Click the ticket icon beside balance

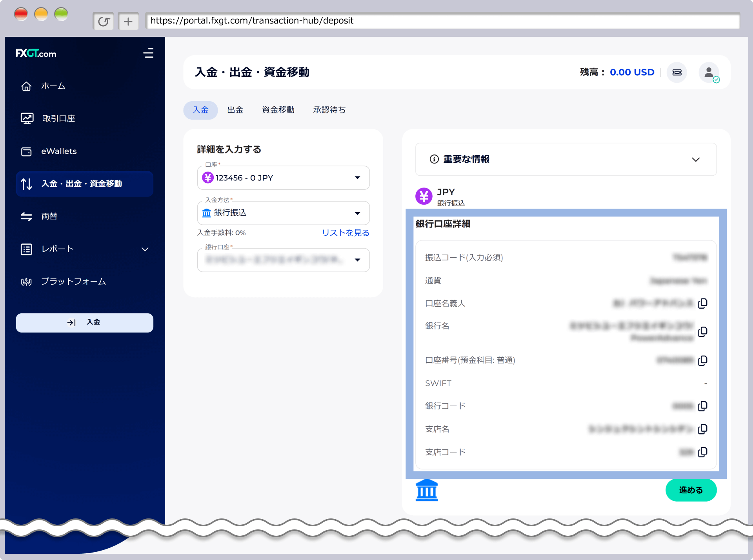click(677, 73)
